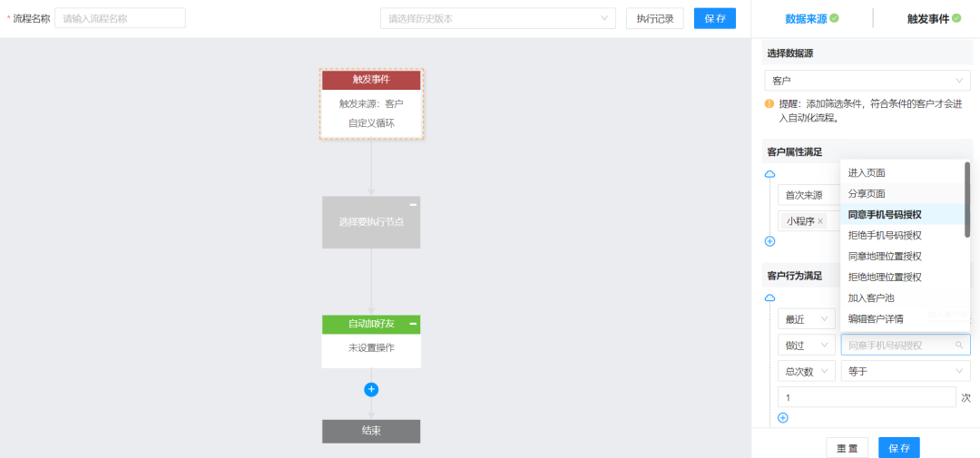980x458 pixels.
Task: Open the 最近 time range dropdown
Action: click(x=807, y=319)
